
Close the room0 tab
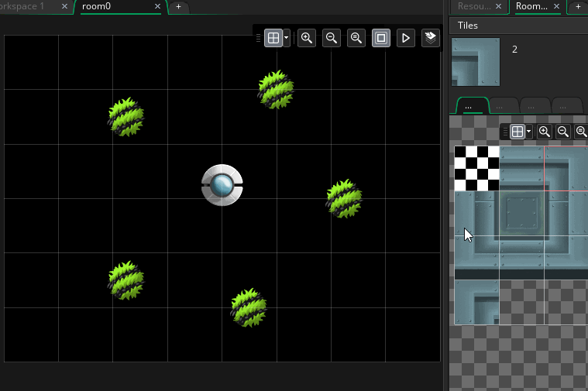tap(157, 6)
